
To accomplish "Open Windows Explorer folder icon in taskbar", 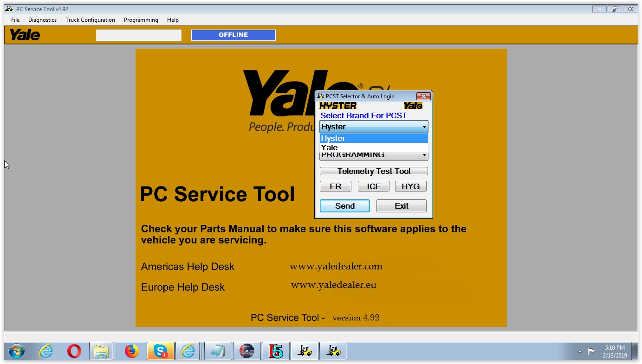I will (101, 351).
